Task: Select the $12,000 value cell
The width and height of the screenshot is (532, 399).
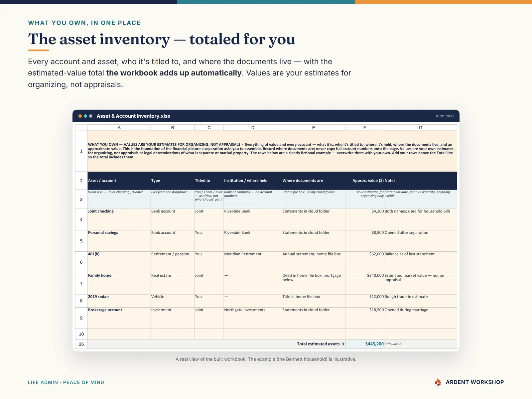Action: pyautogui.click(x=365, y=301)
